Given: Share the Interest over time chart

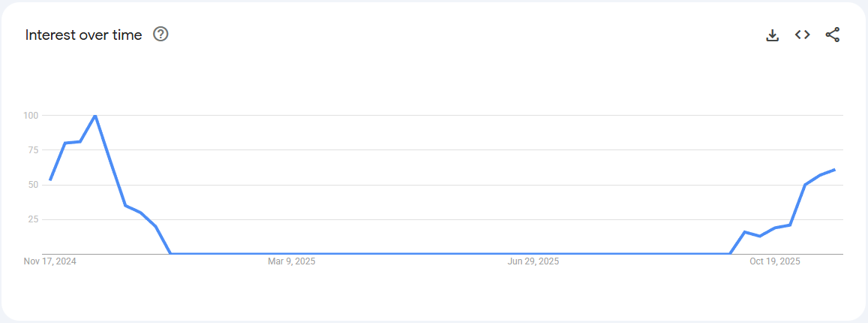Looking at the screenshot, I should [833, 35].
